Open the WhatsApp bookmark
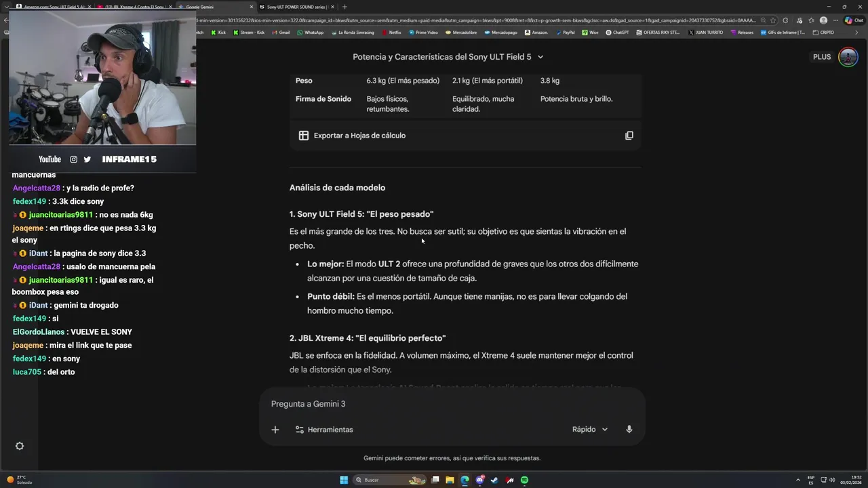The width and height of the screenshot is (868, 488). click(311, 33)
